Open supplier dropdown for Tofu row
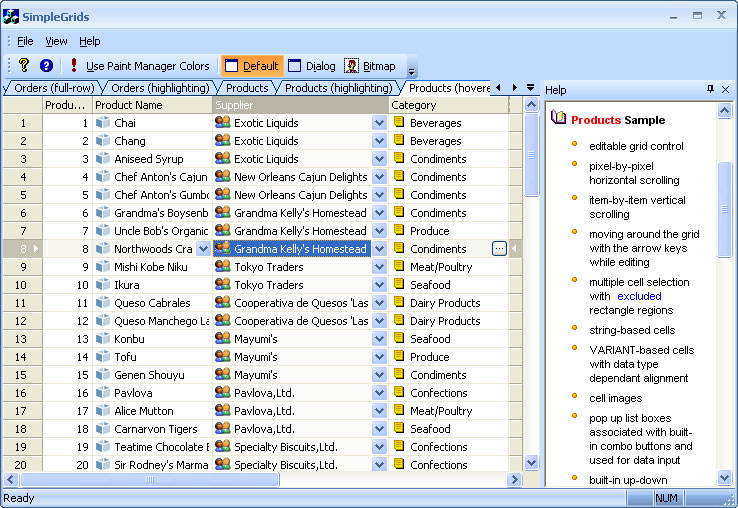This screenshot has height=508, width=738. coord(379,357)
